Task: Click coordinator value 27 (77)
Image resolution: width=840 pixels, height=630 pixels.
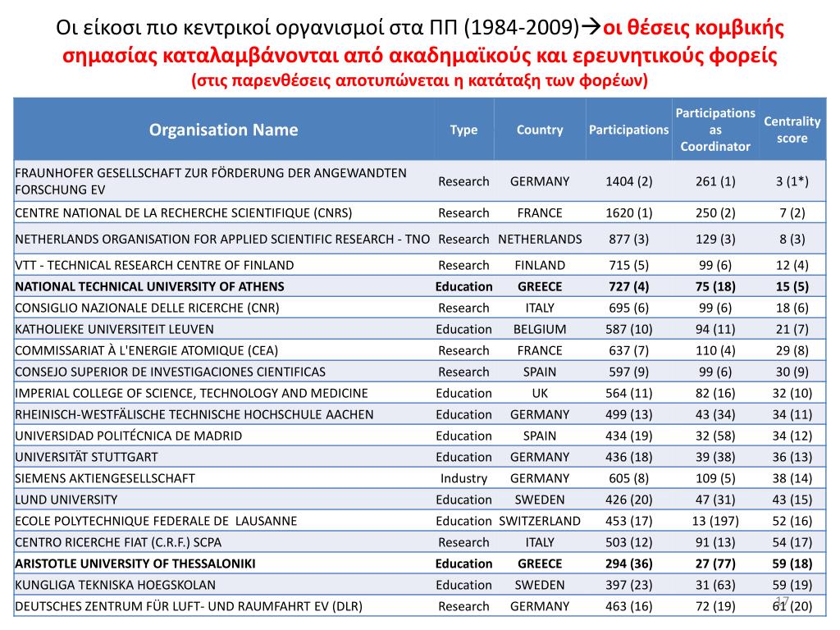Action: [x=715, y=564]
